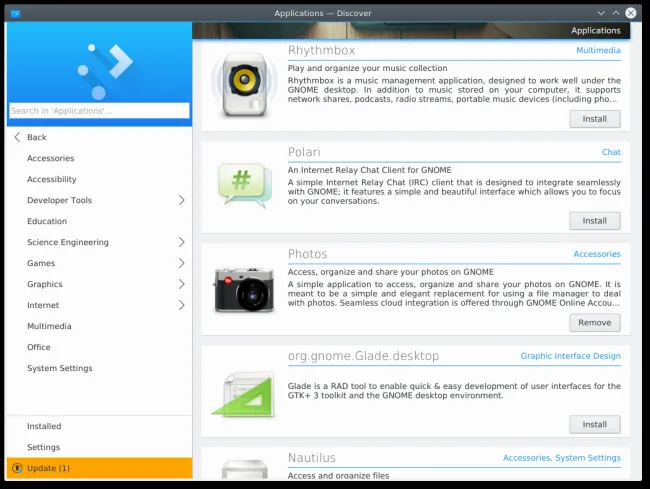Close the Discover window

click(x=631, y=13)
